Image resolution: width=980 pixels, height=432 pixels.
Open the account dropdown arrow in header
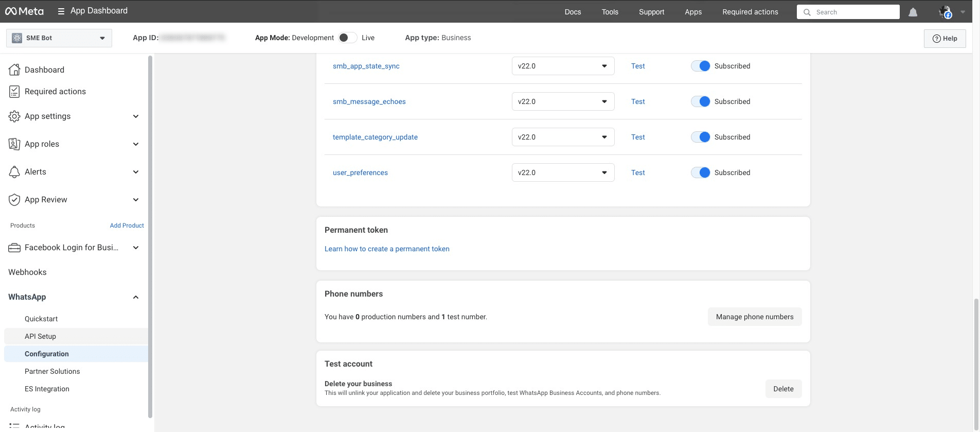[x=963, y=12]
